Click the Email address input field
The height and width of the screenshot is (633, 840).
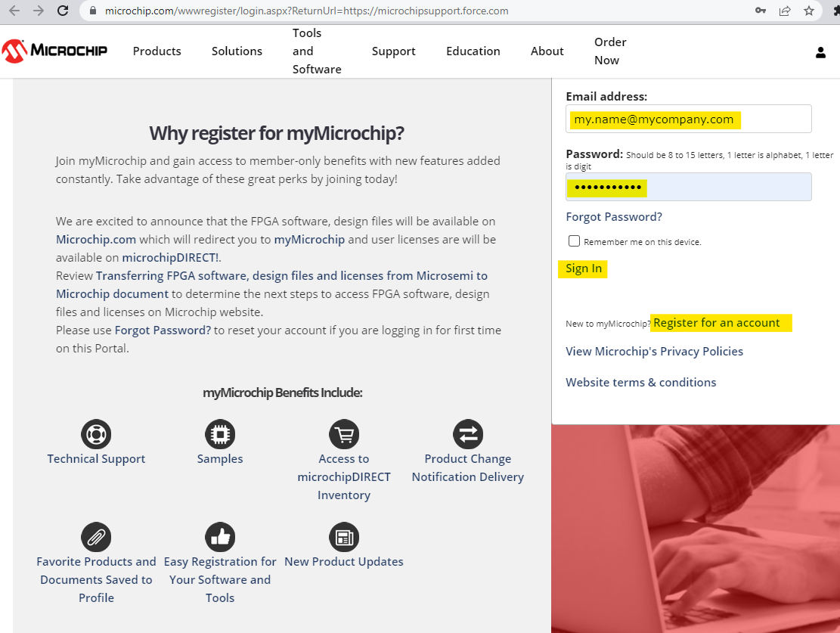point(688,119)
